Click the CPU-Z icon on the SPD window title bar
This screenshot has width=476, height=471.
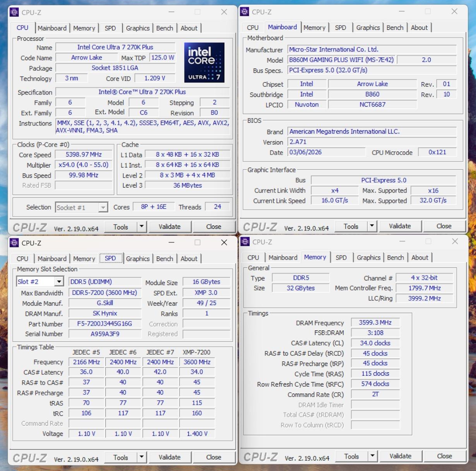click(14, 243)
